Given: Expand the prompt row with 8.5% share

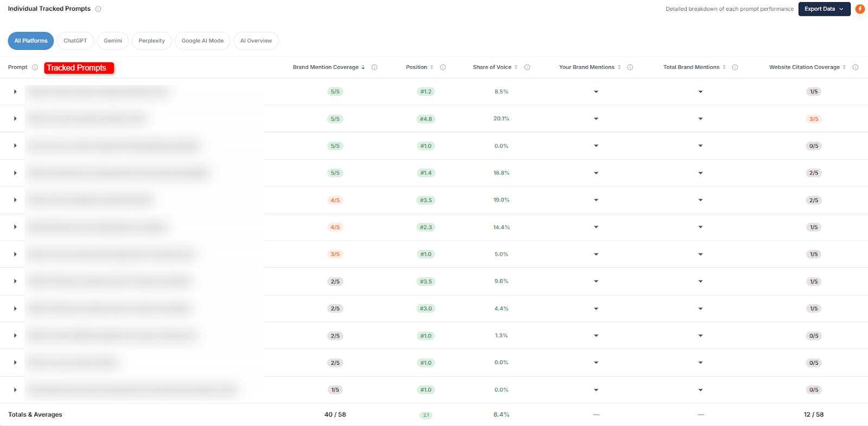Looking at the screenshot, I should coord(15,92).
